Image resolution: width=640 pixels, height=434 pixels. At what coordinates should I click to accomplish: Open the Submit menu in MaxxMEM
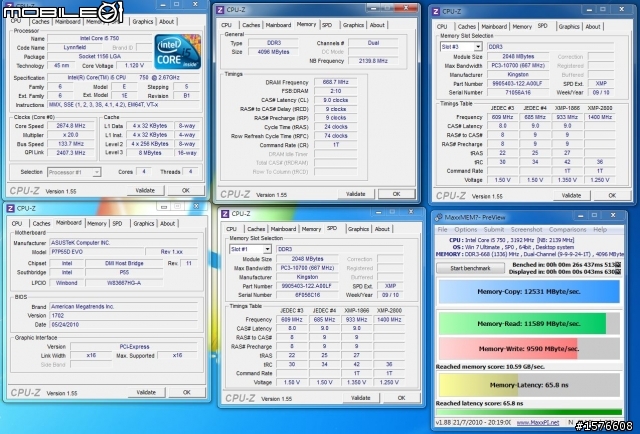click(x=494, y=229)
